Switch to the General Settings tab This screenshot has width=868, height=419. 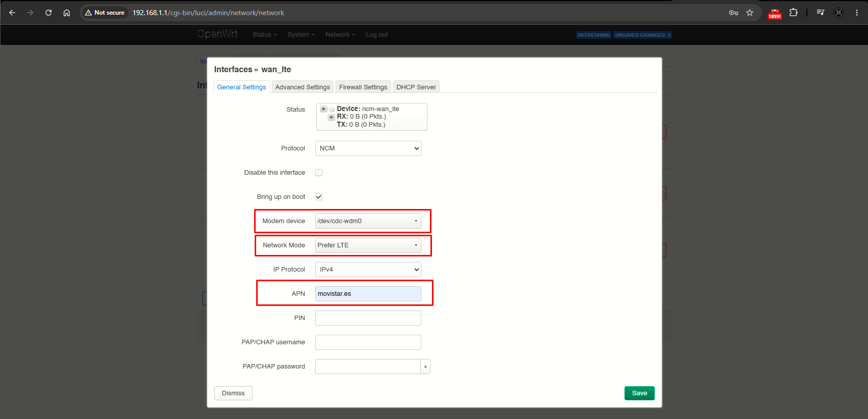click(242, 87)
